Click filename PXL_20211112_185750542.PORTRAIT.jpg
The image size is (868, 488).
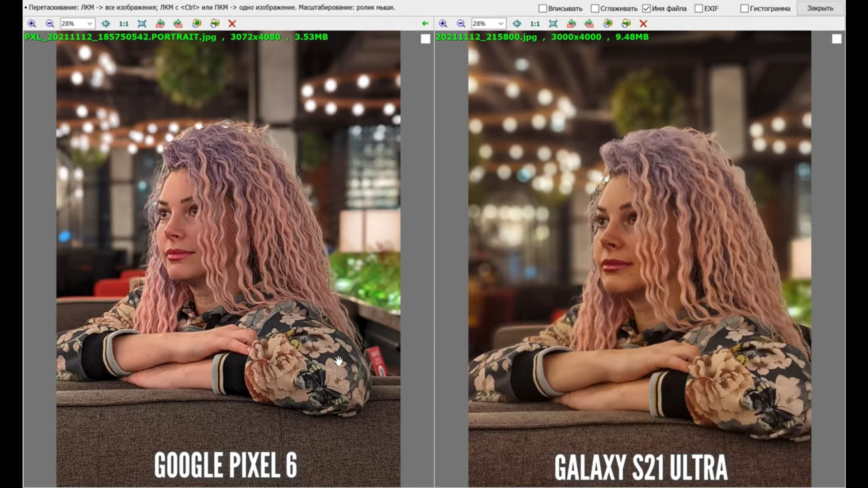120,37
